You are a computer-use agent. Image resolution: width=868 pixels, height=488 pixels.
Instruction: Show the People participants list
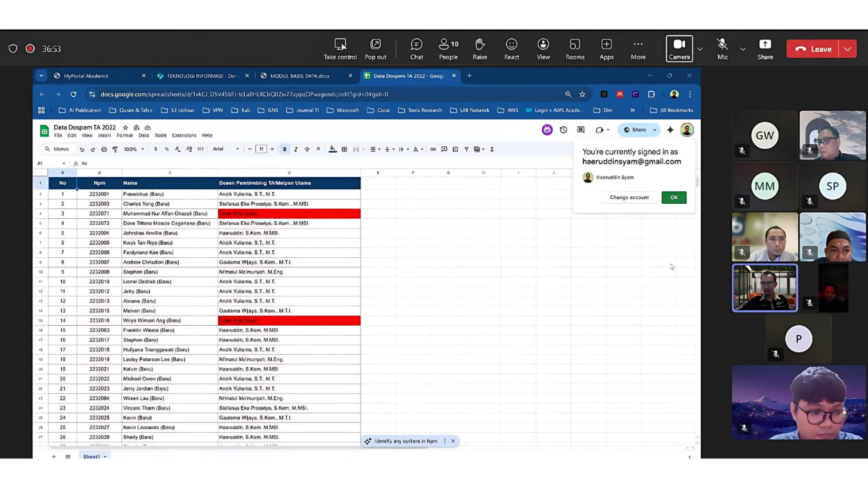(x=448, y=48)
